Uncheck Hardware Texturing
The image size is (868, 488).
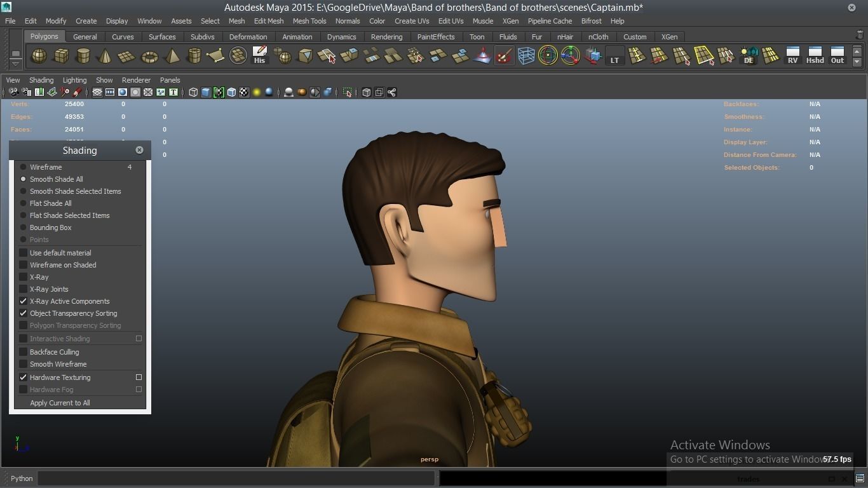(x=24, y=377)
